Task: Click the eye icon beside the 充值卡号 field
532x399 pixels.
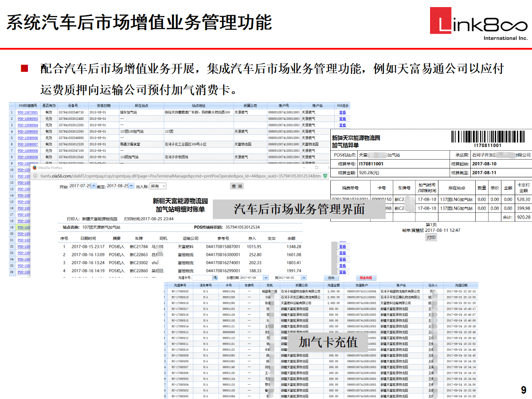Action: [x=215, y=278]
